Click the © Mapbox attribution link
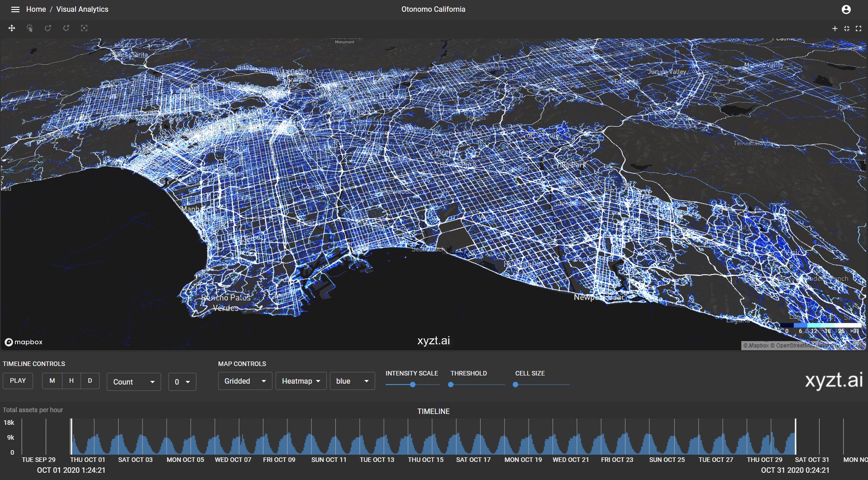Viewport: 868px width, 480px height. click(x=756, y=346)
